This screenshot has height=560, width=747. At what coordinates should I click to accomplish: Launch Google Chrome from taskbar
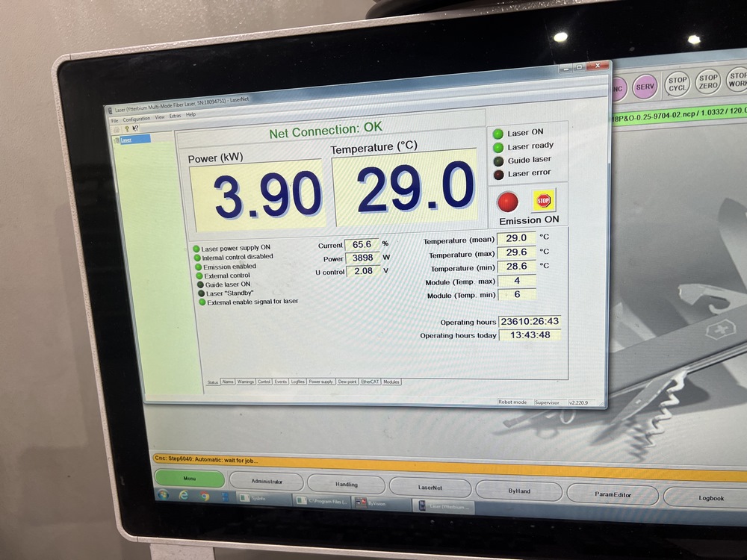[x=205, y=497]
